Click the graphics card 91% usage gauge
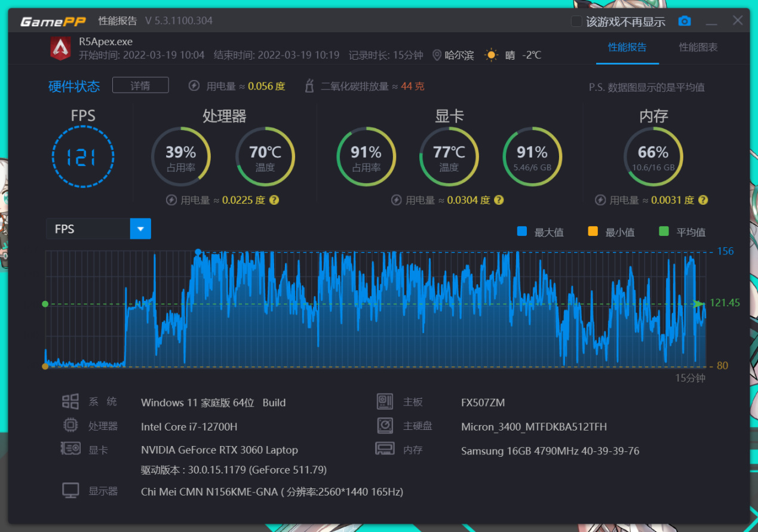Viewport: 758px width, 532px height. coord(366,156)
